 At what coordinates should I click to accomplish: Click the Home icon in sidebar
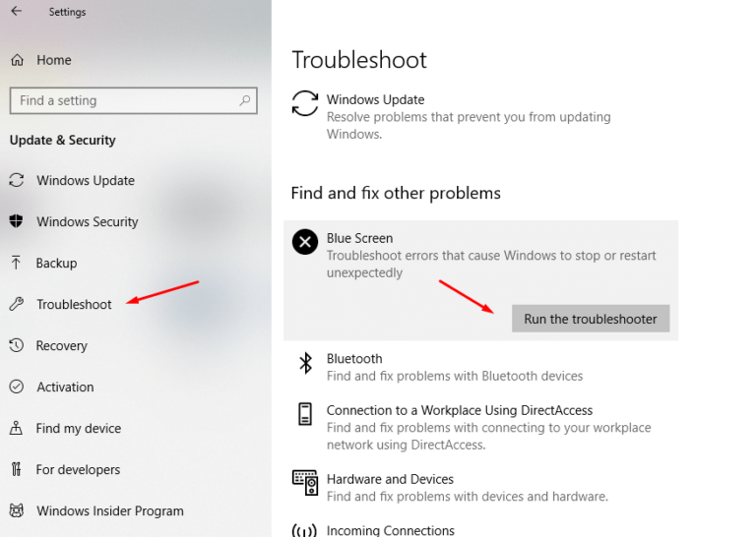17,60
